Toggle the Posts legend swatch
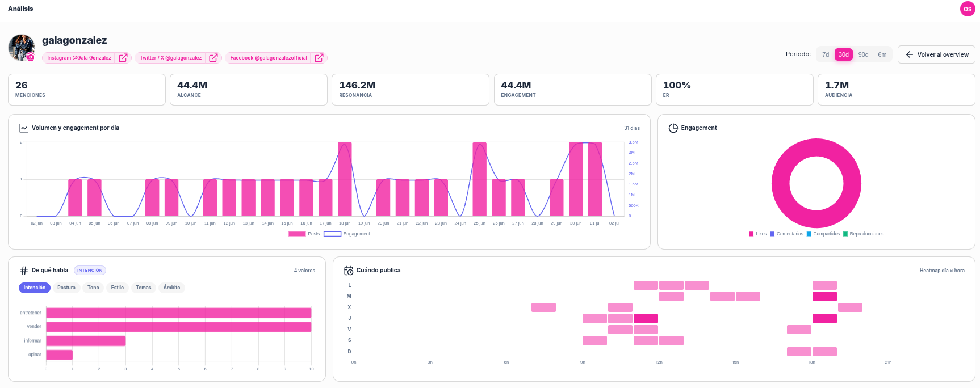This screenshot has height=388, width=980. [x=297, y=234]
